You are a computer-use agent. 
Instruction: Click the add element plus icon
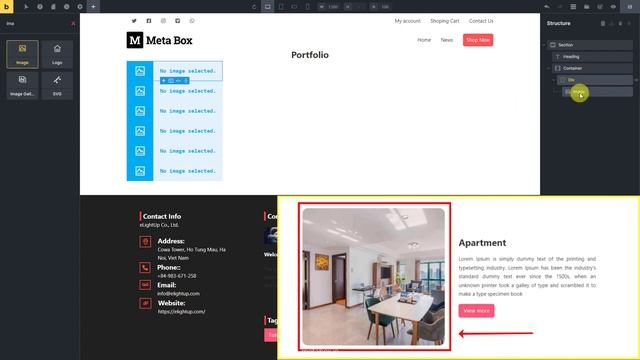[x=93, y=7]
